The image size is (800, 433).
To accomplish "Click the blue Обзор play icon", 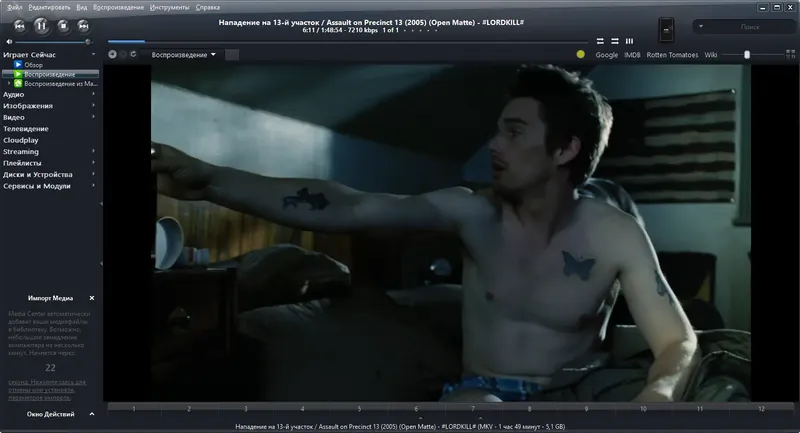I will [x=18, y=65].
